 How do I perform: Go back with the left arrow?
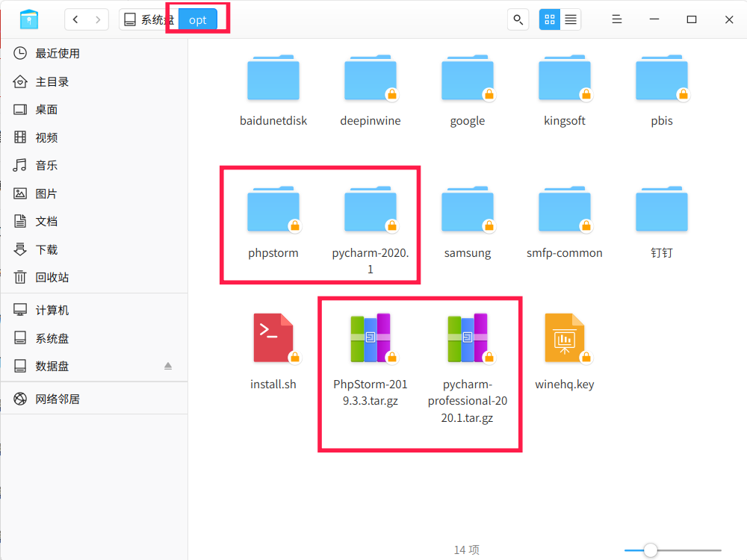[x=75, y=19]
